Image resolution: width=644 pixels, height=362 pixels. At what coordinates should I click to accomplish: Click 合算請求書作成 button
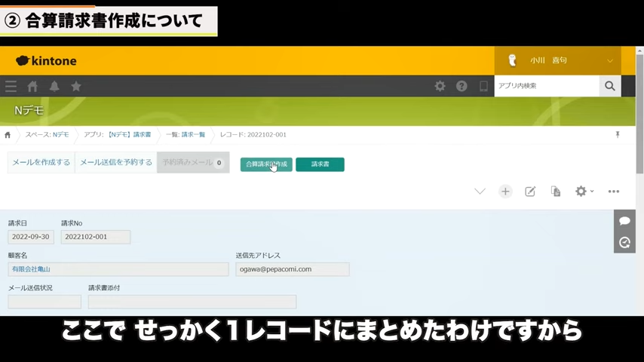click(266, 164)
